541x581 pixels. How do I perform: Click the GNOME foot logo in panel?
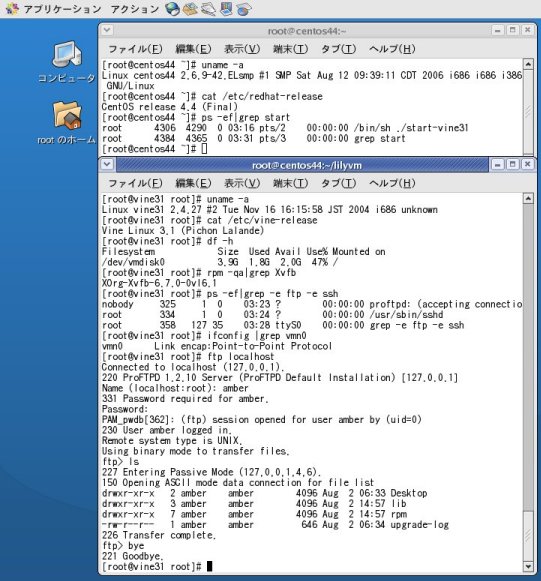[x=12, y=9]
